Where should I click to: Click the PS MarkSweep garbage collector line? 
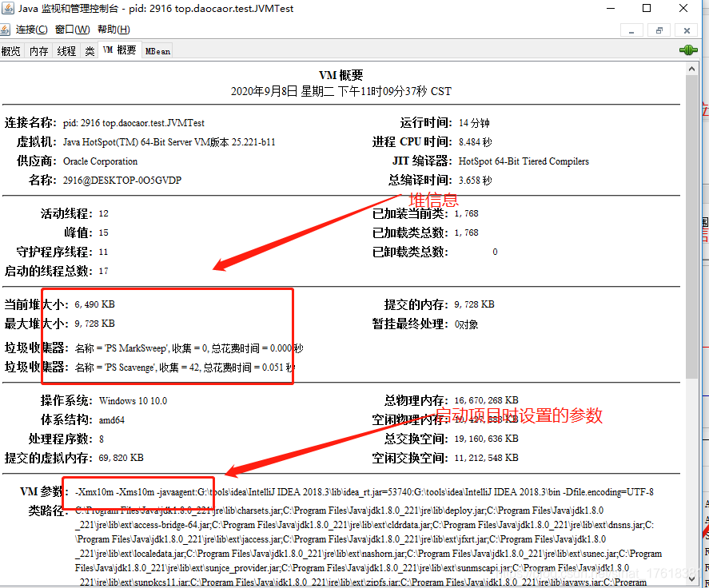189,348
